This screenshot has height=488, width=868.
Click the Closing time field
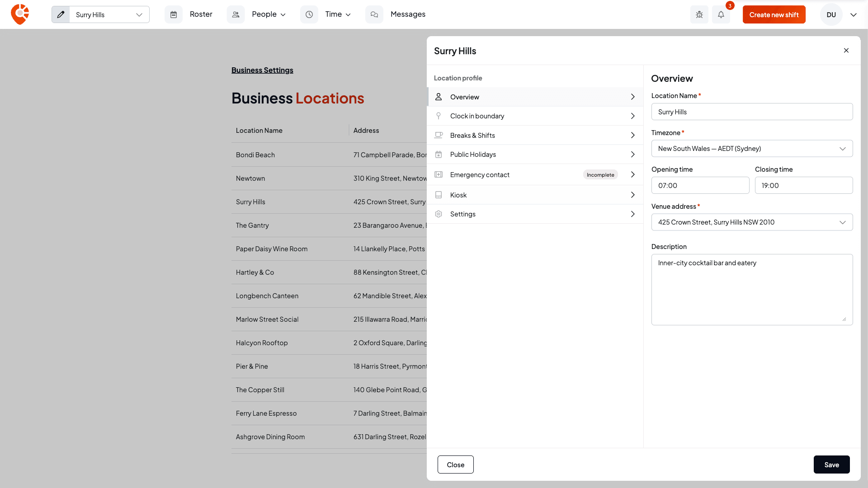804,185
